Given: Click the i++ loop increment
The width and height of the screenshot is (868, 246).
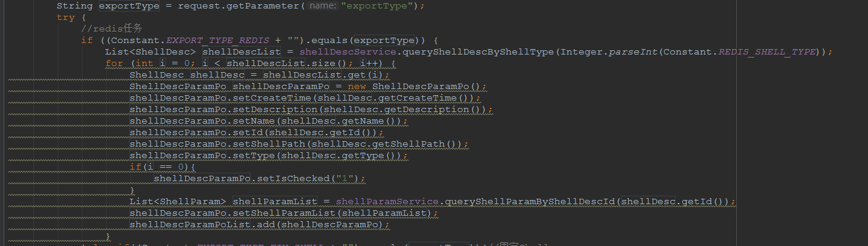Looking at the screenshot, I should (369, 64).
